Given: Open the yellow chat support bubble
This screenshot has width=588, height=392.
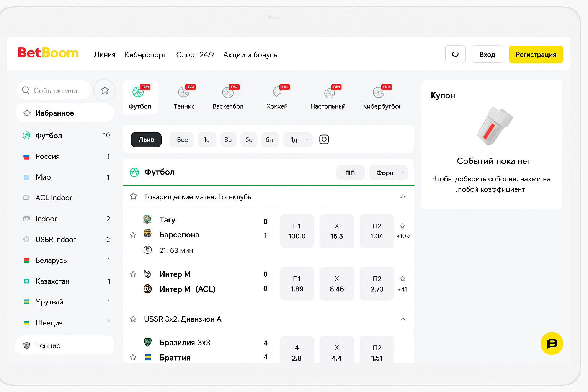Looking at the screenshot, I should pyautogui.click(x=552, y=343).
